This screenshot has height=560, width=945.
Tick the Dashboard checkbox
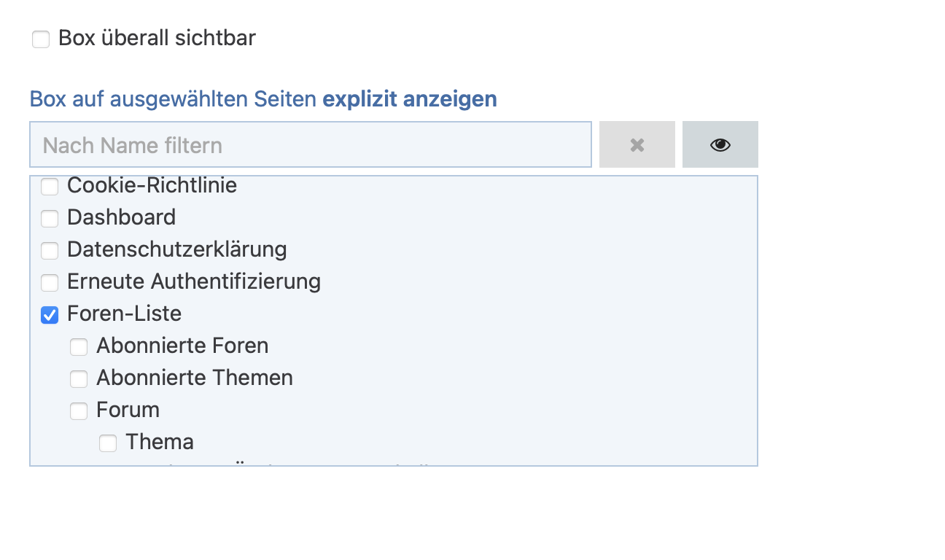tap(50, 219)
